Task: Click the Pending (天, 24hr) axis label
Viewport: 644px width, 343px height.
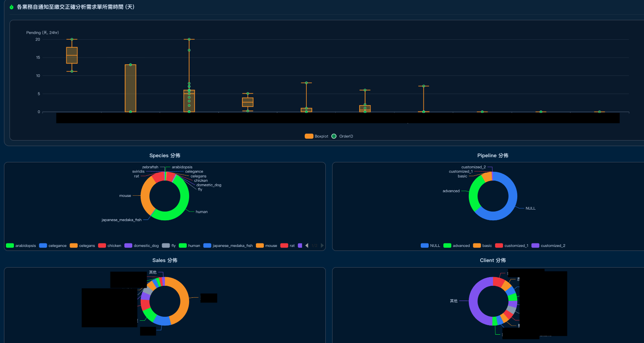Action: point(43,33)
